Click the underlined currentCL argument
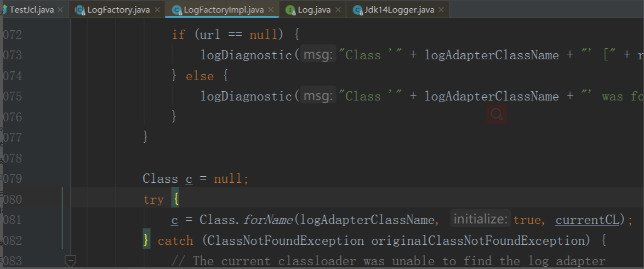The image size is (644, 269). coord(587,220)
